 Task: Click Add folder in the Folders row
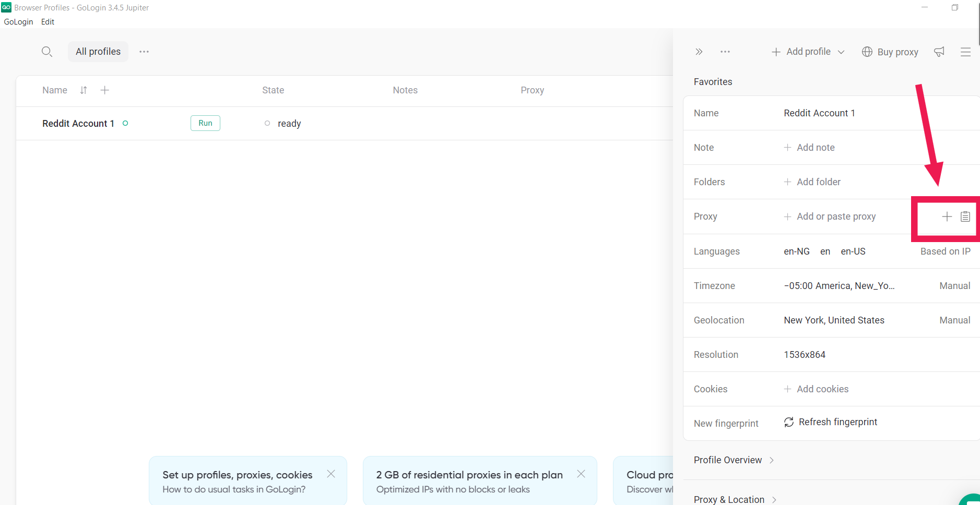[x=812, y=182]
